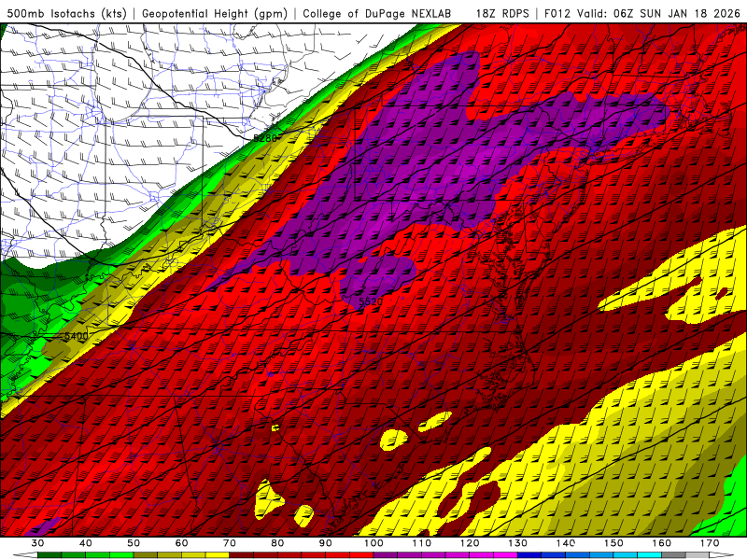This screenshot has height=560, width=747.
Task: Click the 170 label on color scale
Action: pyautogui.click(x=710, y=543)
